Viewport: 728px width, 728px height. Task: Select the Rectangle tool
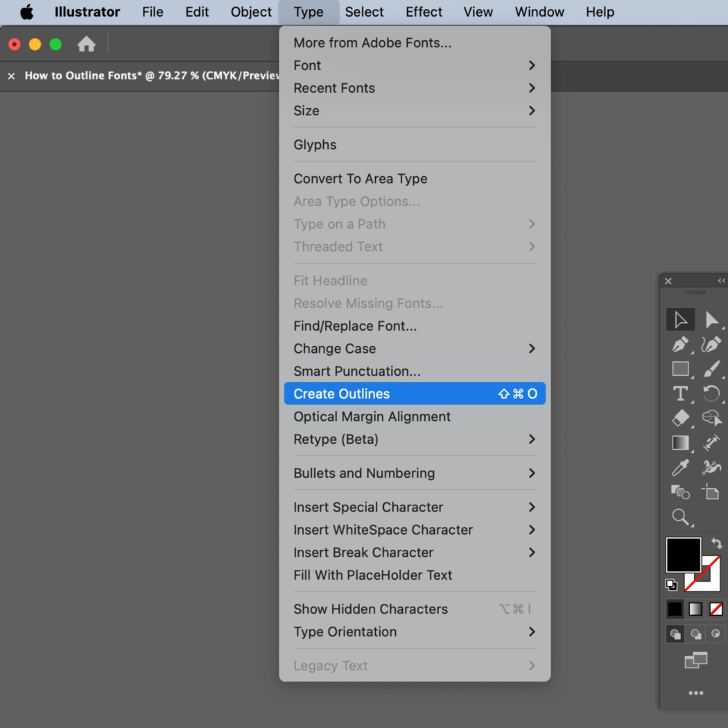680,369
